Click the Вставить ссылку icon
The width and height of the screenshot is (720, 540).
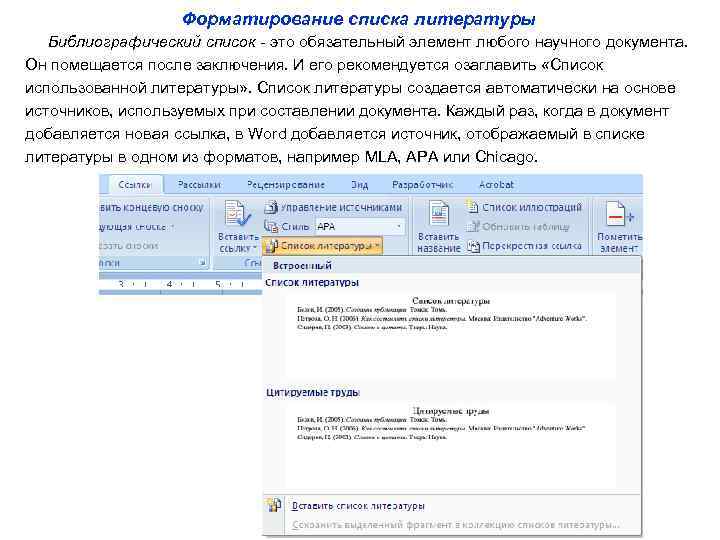click(237, 214)
